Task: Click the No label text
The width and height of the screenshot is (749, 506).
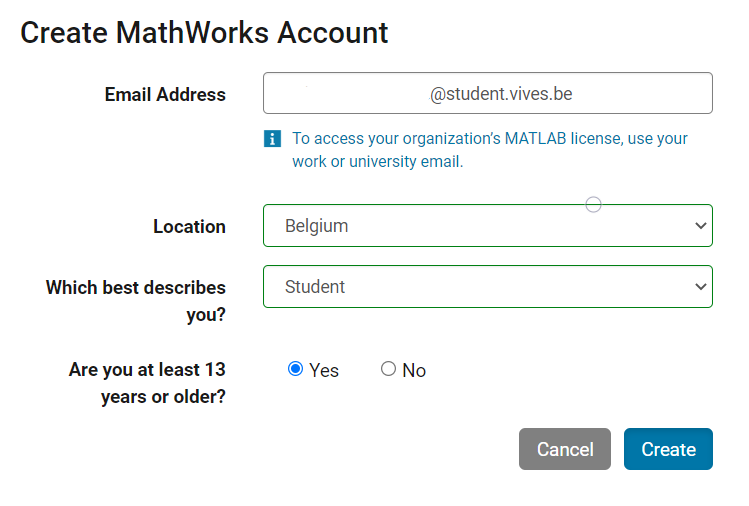Action: coord(414,370)
